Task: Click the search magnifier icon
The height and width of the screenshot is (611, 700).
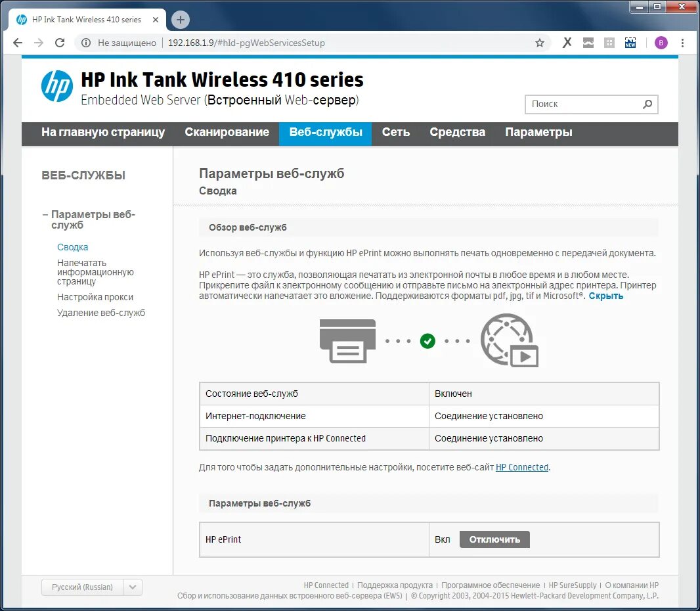Action: pos(647,104)
